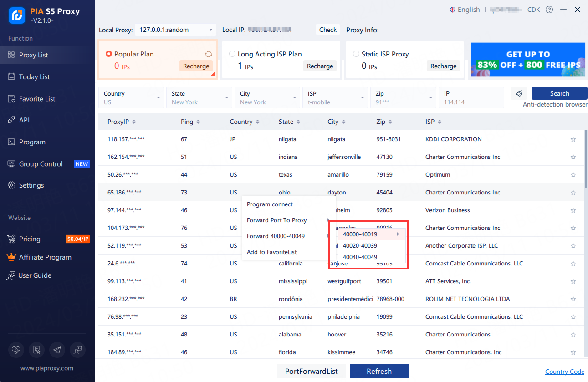This screenshot has width=588, height=382.
Task: Choose Program connect from context menu
Action: pos(269,204)
